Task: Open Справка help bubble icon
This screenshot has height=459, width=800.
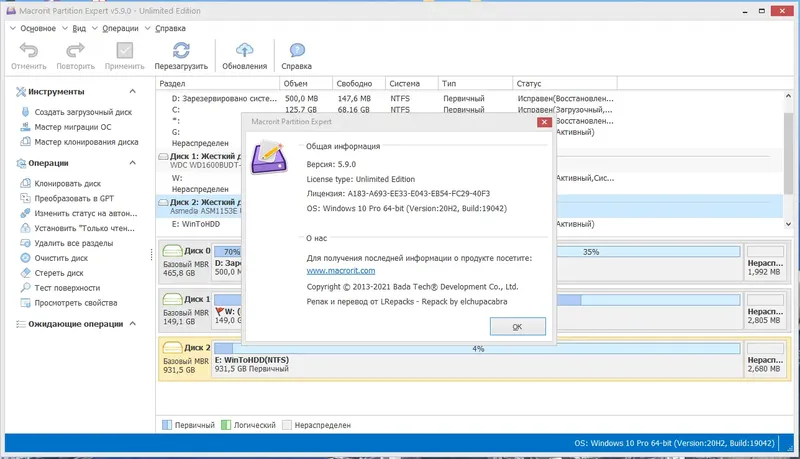Action: [x=297, y=50]
